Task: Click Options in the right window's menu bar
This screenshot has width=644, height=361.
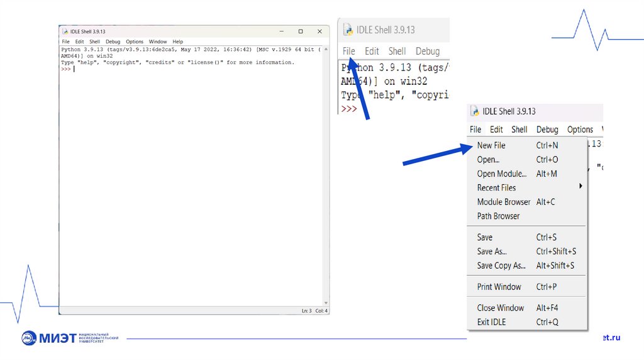Action: (580, 130)
